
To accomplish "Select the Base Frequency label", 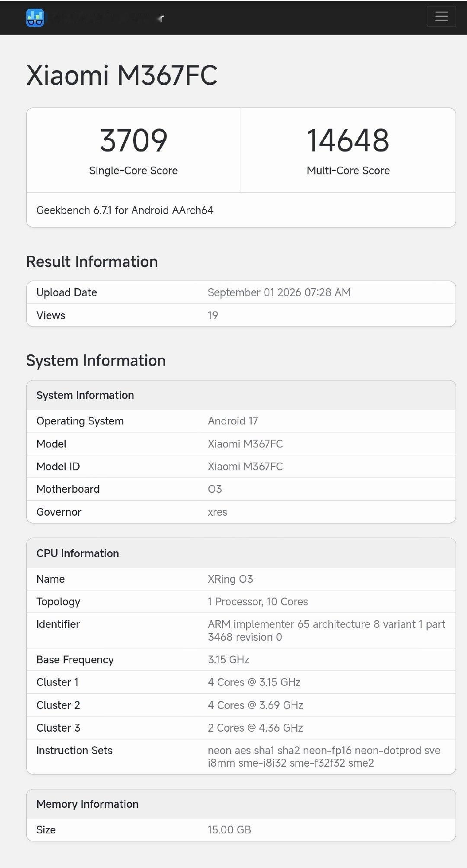I will [x=75, y=660].
